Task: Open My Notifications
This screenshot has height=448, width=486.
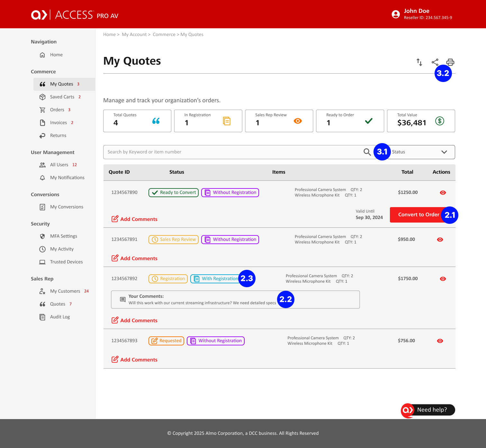Action: tap(67, 178)
